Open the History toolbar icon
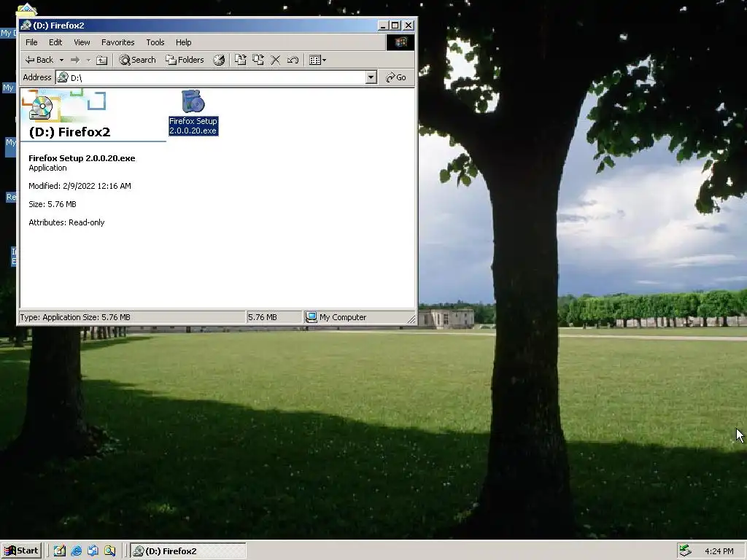Viewport: 747px width, 560px height. [x=219, y=60]
